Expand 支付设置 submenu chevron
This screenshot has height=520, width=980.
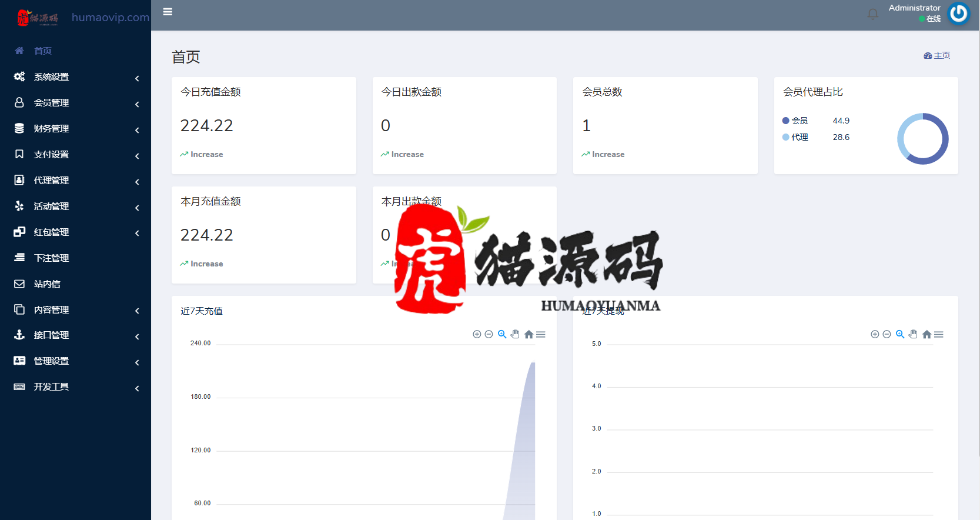137,156
